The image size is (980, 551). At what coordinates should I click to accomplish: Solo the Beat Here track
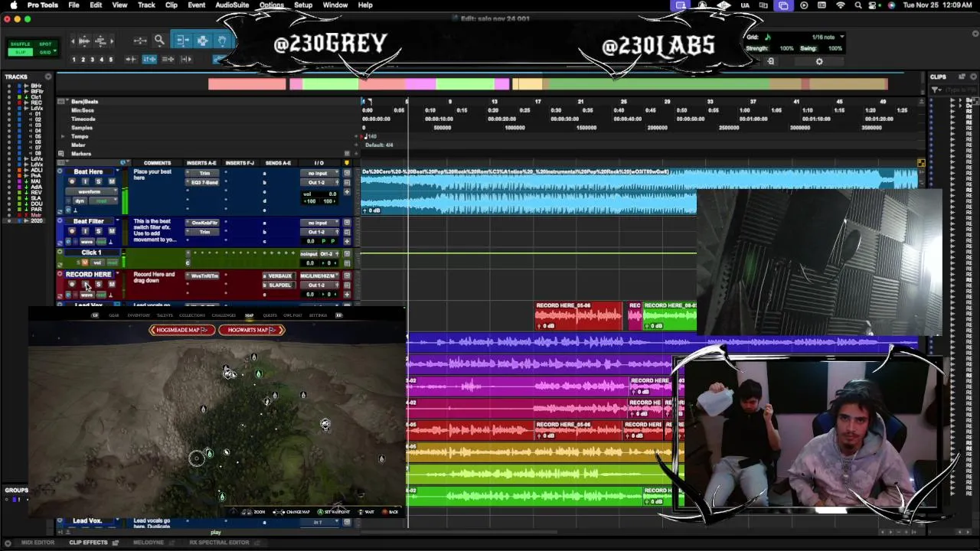click(x=99, y=181)
